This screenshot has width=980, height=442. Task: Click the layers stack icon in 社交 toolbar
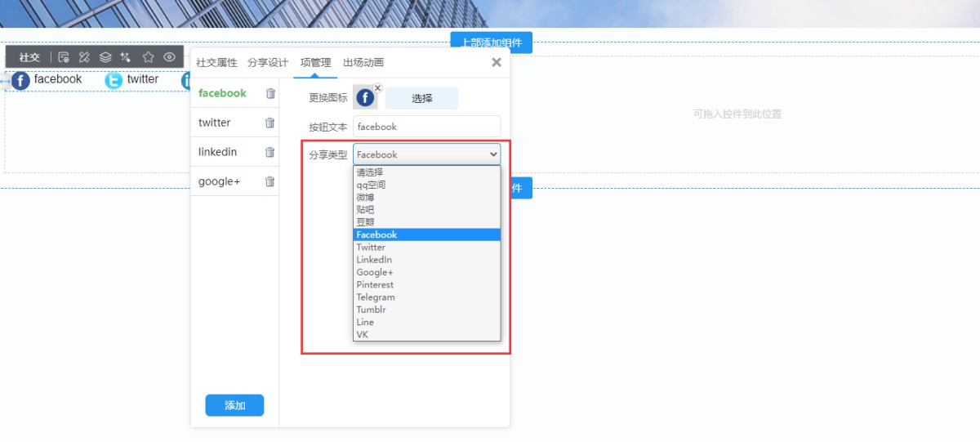click(x=105, y=57)
